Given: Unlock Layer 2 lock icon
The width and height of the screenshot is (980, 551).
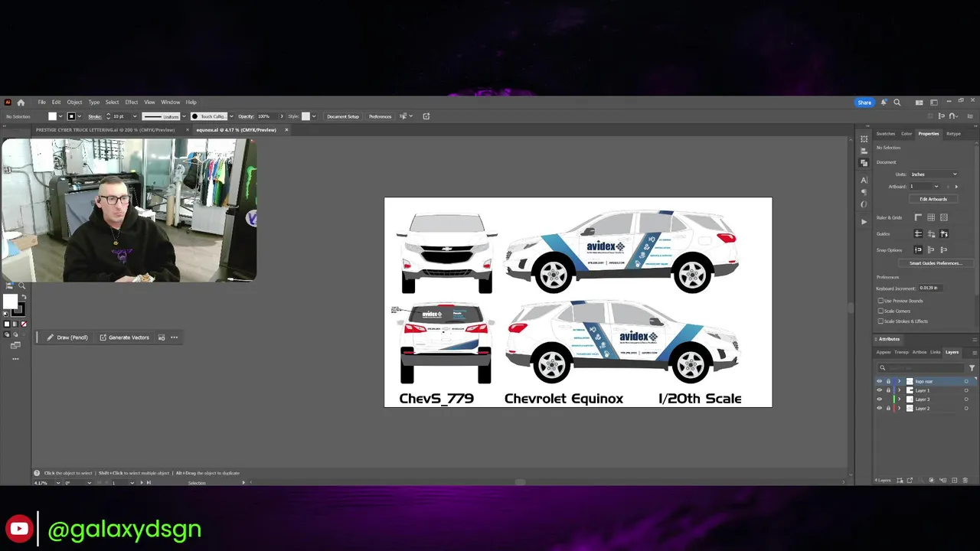Looking at the screenshot, I should [888, 409].
